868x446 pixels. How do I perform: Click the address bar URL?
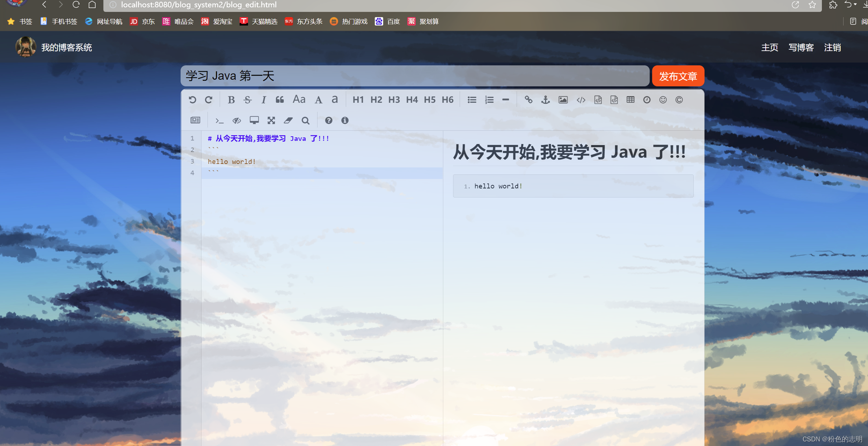199,5
